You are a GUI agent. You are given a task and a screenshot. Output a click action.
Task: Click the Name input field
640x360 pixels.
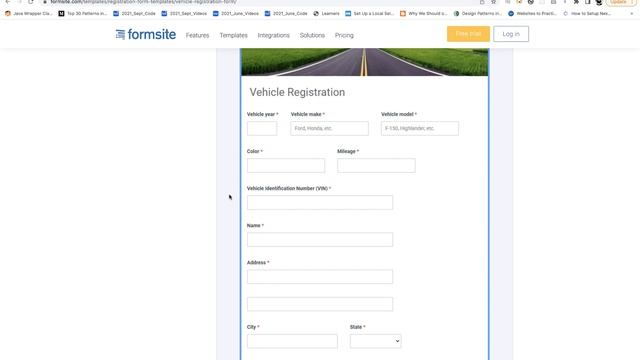pyautogui.click(x=320, y=240)
